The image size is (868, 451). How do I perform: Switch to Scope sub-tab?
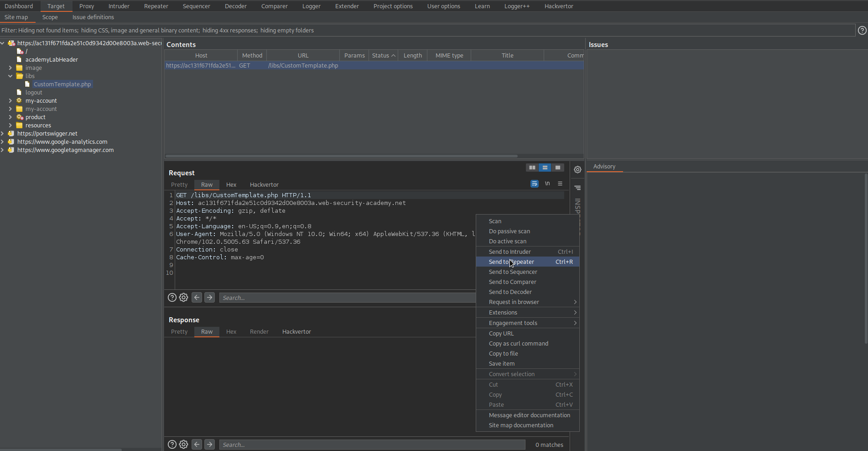[50, 17]
